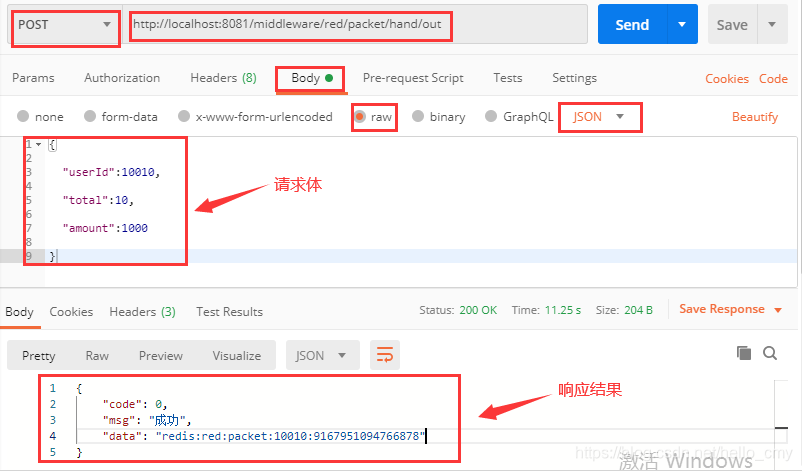Switch response view to Visualize
This screenshot has height=471, width=802.
point(237,355)
